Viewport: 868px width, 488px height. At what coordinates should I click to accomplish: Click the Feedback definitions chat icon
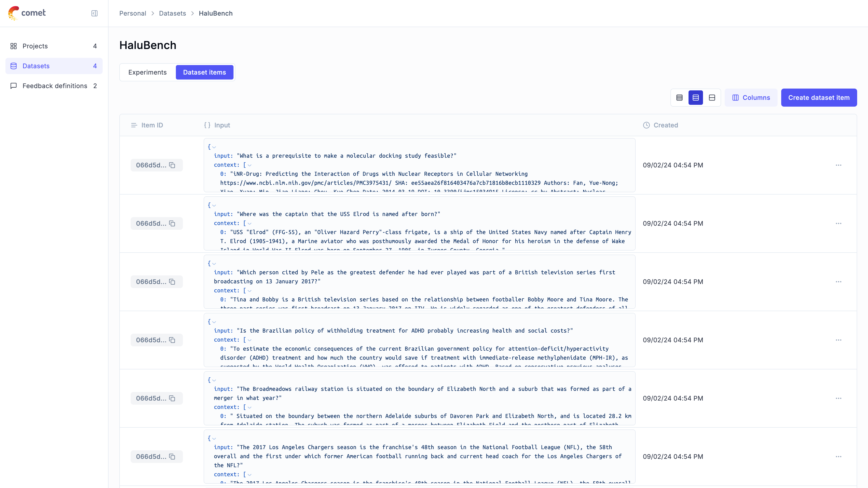coord(14,86)
